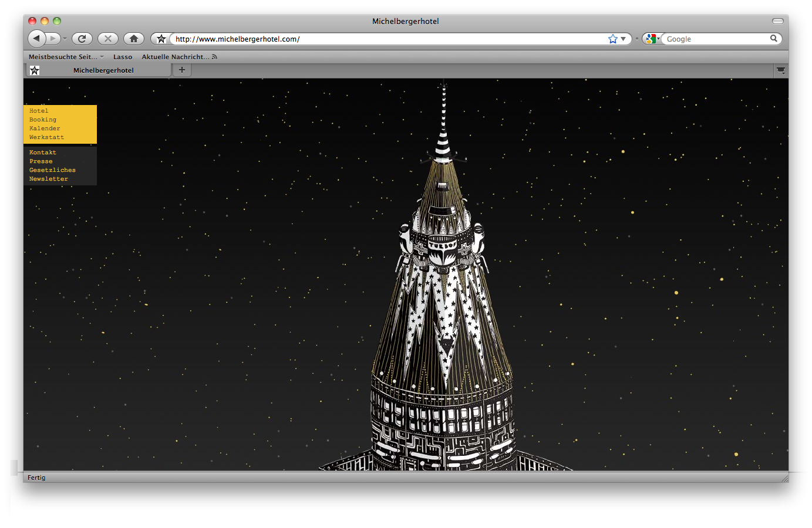Viewport: 812px width, 528px height.
Task: Show the list of all tabs
Action: (x=780, y=70)
